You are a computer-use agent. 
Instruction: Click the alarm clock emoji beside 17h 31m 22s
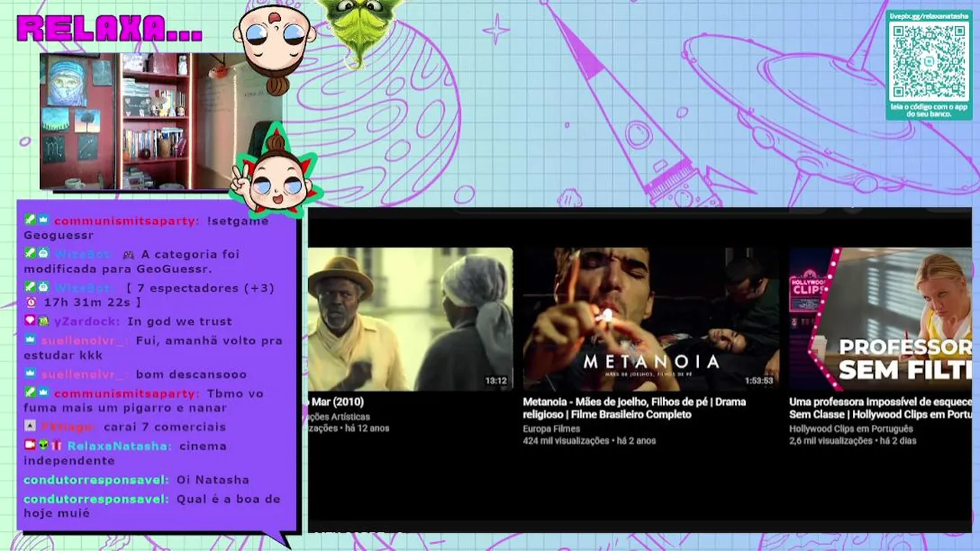coord(31,302)
